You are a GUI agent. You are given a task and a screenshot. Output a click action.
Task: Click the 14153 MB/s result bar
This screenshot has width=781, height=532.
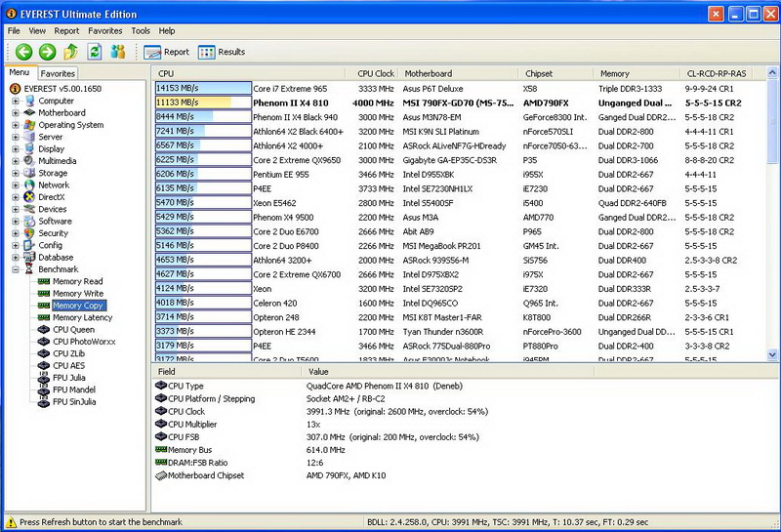(203, 88)
